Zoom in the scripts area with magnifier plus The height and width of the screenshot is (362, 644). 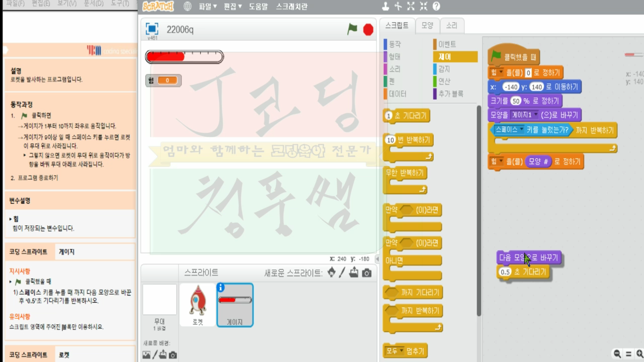click(640, 353)
